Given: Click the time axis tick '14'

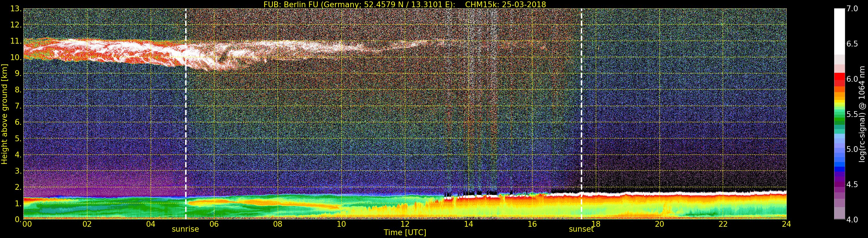Looking at the screenshot, I should click(x=469, y=224).
